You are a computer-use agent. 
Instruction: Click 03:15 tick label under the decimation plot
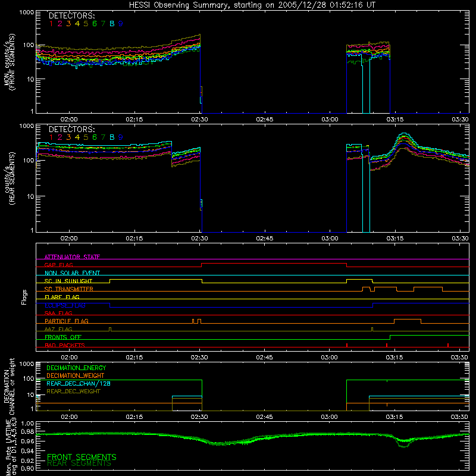pos(394,417)
